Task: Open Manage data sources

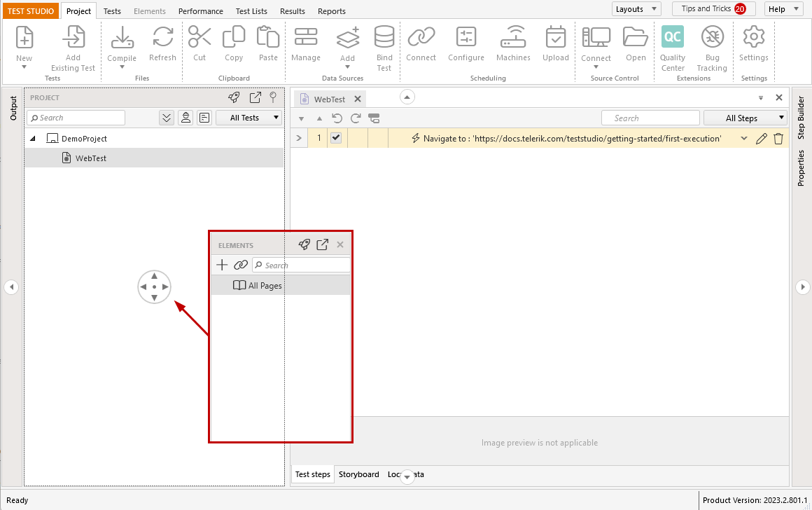Action: [x=306, y=37]
